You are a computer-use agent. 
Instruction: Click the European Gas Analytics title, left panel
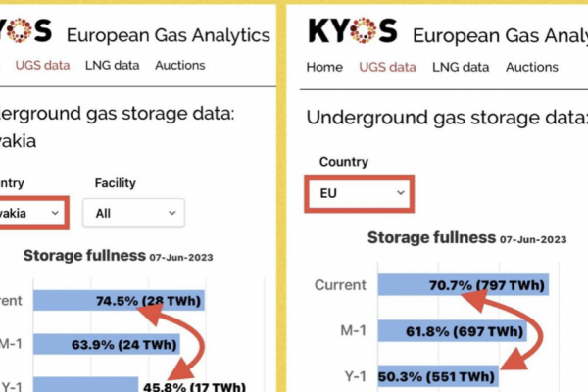[168, 34]
